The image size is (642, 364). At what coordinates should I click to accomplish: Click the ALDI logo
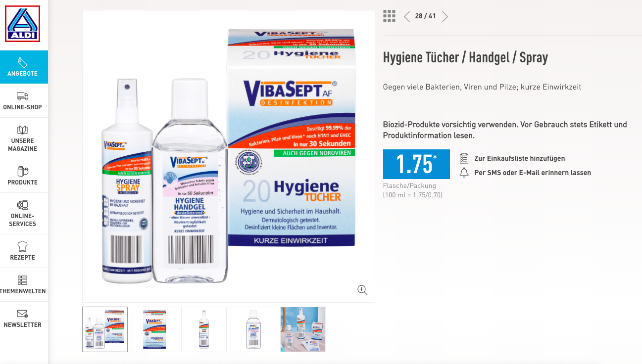(x=23, y=24)
